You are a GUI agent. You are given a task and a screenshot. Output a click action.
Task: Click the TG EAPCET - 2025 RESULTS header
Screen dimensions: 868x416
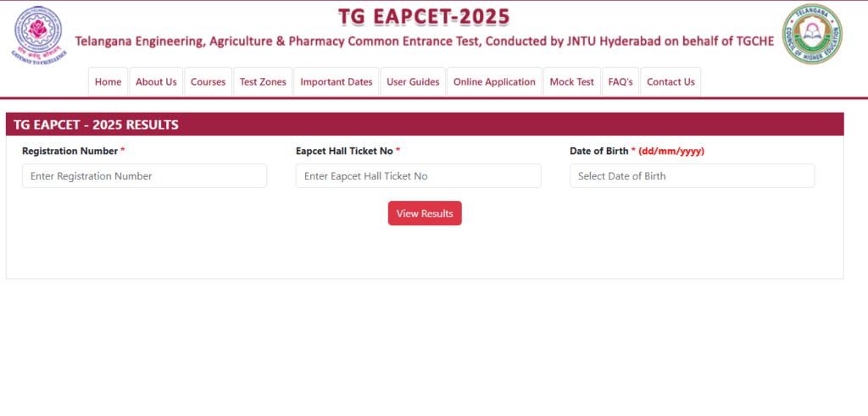[97, 125]
